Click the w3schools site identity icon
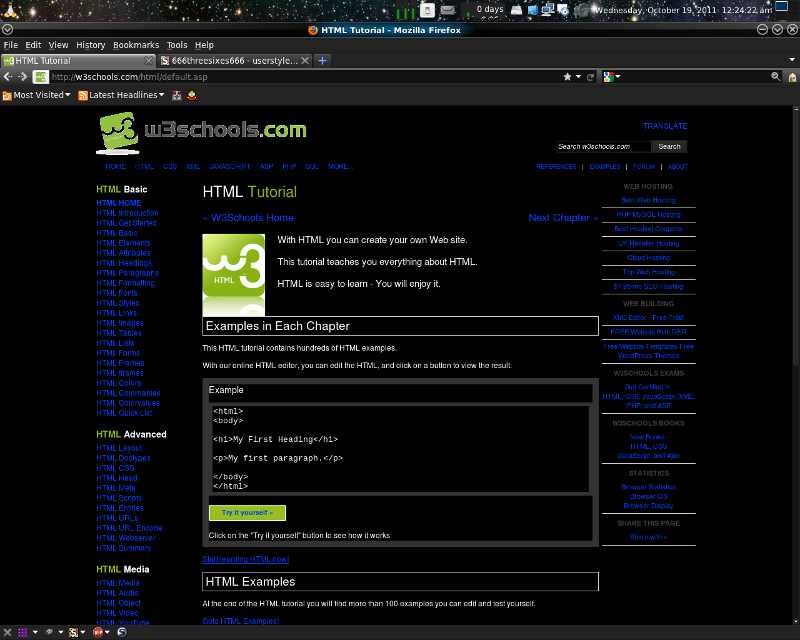 click(41, 77)
